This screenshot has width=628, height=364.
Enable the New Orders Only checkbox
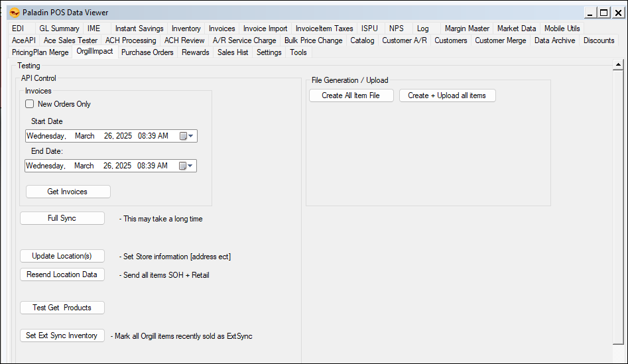coord(30,104)
